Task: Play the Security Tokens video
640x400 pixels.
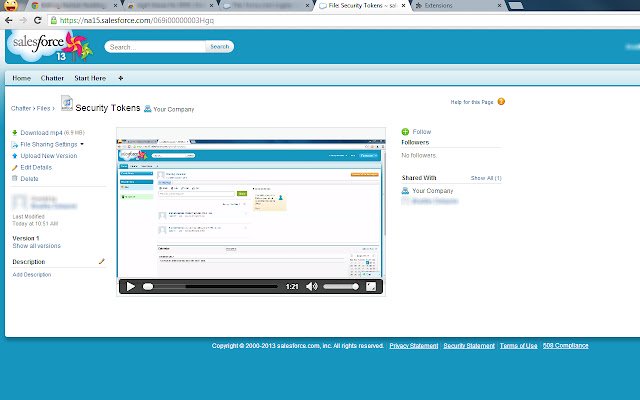Action: tap(131, 287)
